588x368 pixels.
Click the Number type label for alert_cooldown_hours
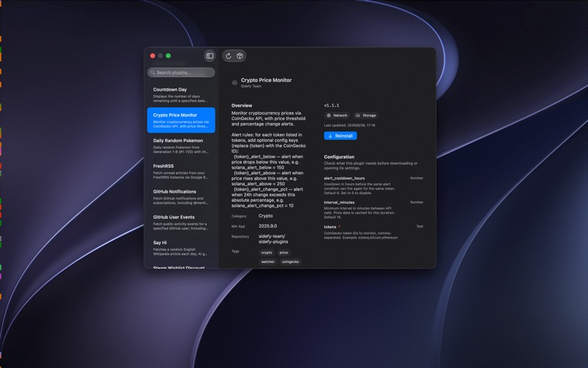coord(417,178)
